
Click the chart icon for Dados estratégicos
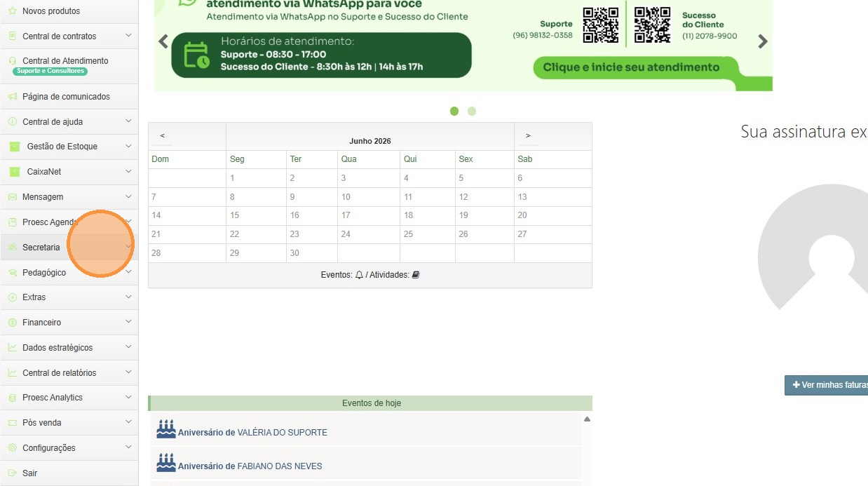13,348
